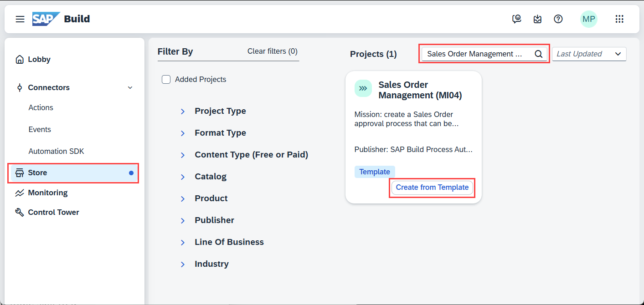This screenshot has height=305, width=644.
Task: Click the Monitoring chart icon
Action: click(x=20, y=193)
